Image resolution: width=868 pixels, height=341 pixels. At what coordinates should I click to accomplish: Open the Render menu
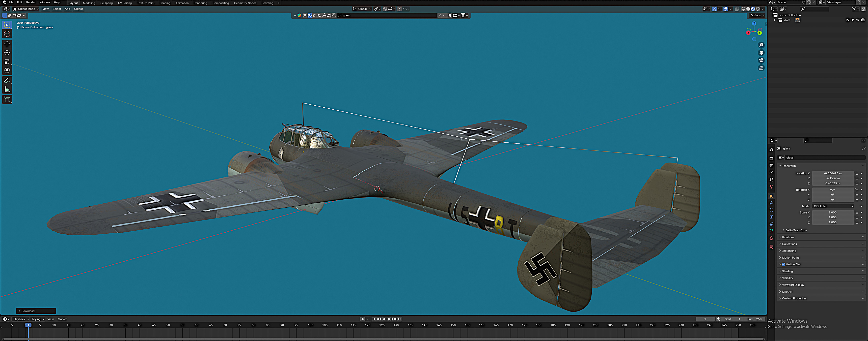click(31, 2)
